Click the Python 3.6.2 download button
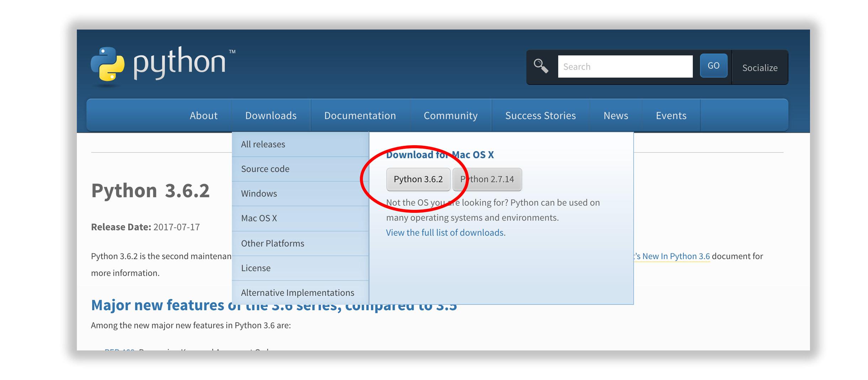Viewport: 868px width, 380px height. (x=418, y=179)
